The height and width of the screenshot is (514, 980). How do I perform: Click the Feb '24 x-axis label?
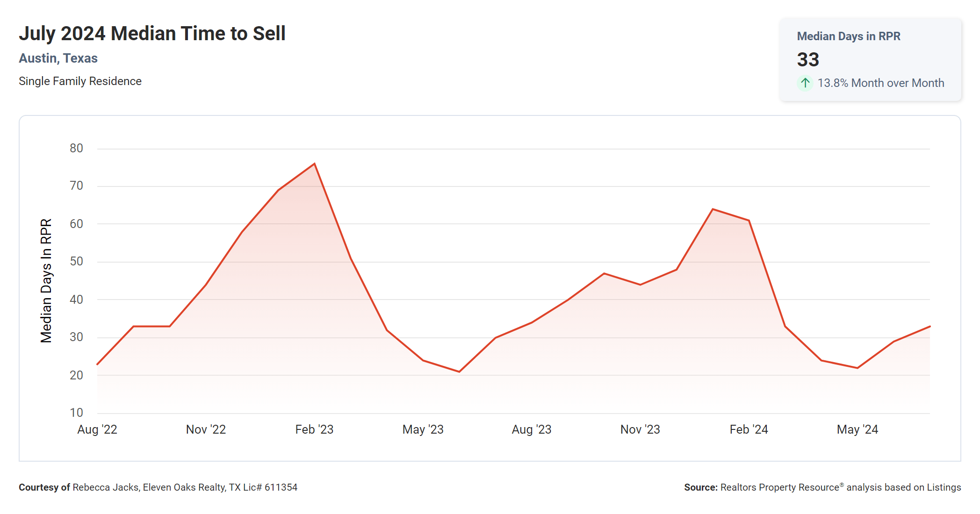click(749, 429)
